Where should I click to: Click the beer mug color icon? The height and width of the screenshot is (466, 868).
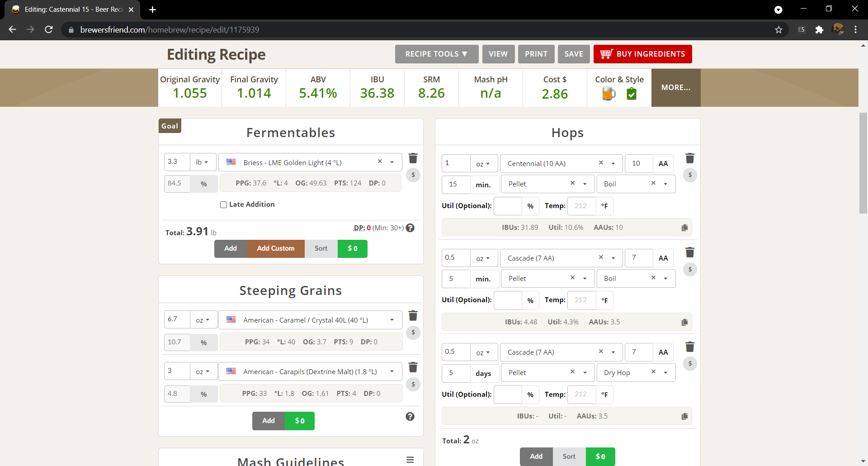(x=609, y=94)
